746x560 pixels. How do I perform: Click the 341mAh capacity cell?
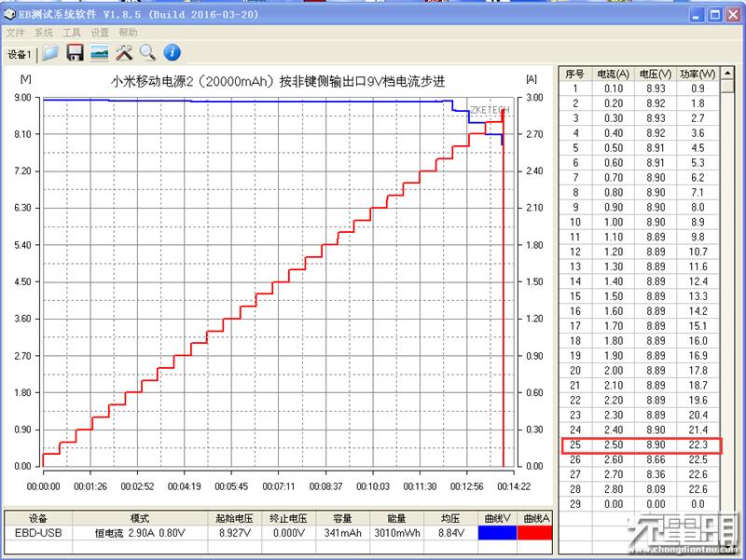pos(342,533)
